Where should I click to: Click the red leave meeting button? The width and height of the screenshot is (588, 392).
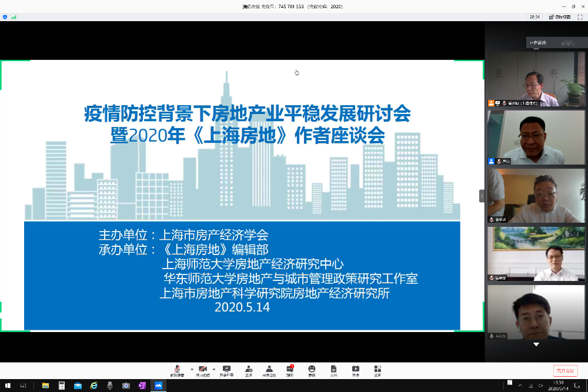[565, 371]
